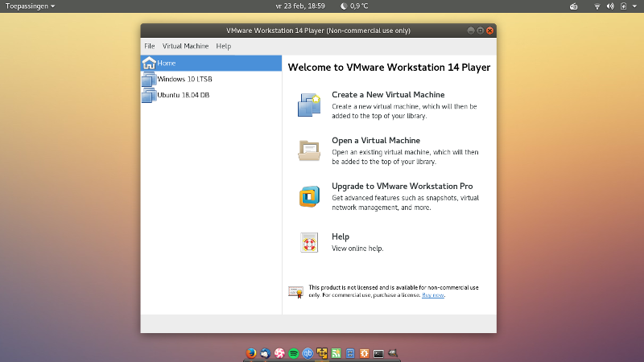The height and width of the screenshot is (362, 644).
Task: Click the radio tray icon
Action: [573, 6]
